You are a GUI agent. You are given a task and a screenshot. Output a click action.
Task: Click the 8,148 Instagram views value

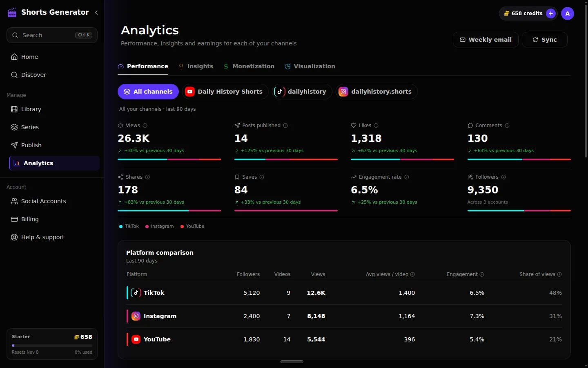coord(316,316)
